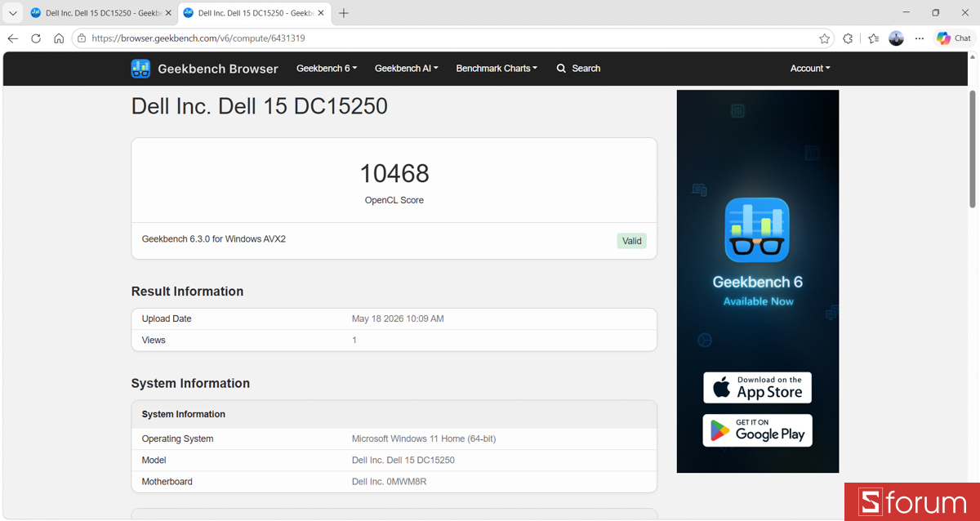Click the Dell Inc. Dell 15 DC15250 heading
The height and width of the screenshot is (521, 980).
260,106
